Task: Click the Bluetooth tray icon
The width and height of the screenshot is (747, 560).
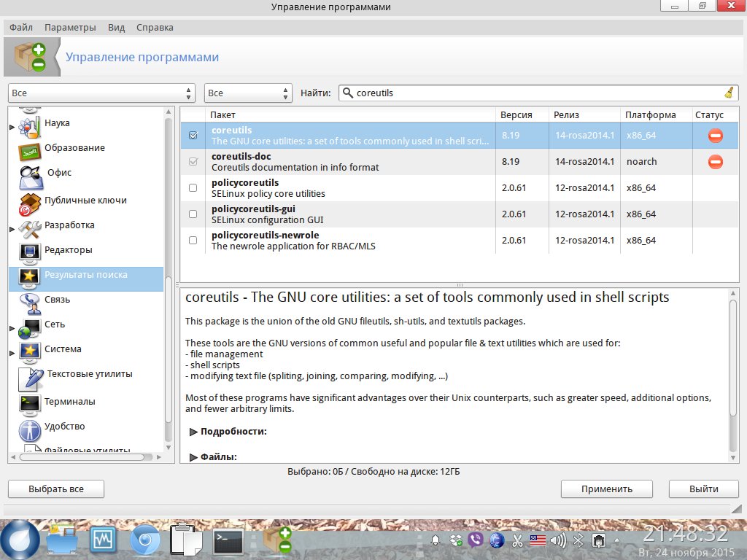Action: [x=578, y=540]
